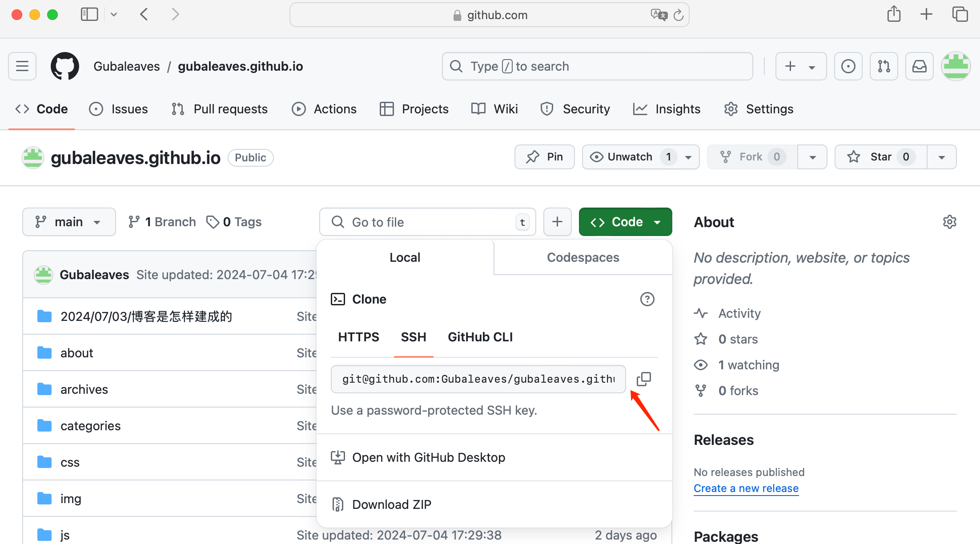Share the page using Safari share icon
The image size is (980, 544).
[x=894, y=14]
